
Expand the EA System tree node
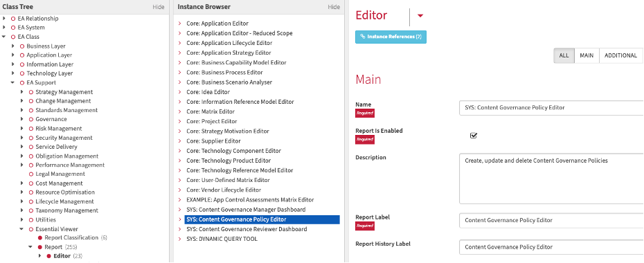tap(4, 28)
